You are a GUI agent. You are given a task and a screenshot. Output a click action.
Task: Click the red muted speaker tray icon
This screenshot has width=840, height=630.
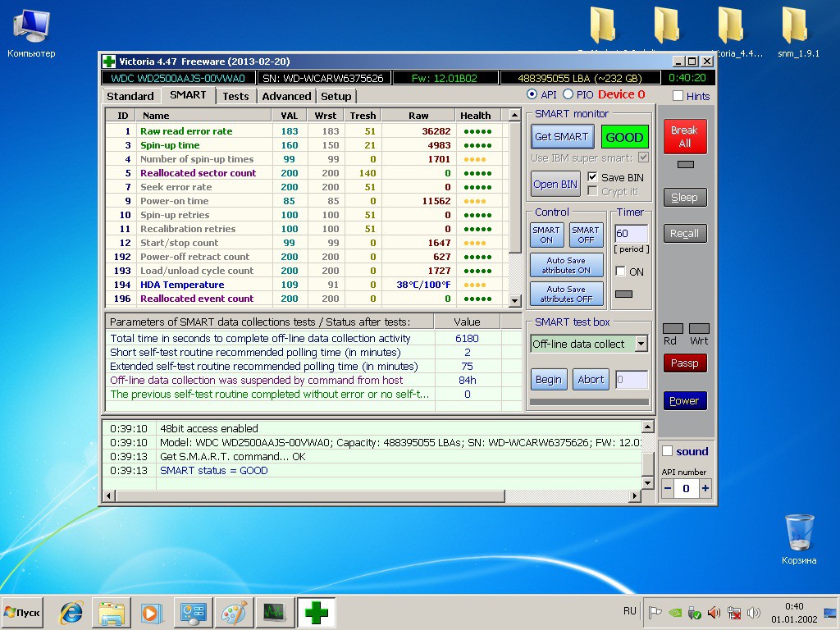[x=714, y=612]
